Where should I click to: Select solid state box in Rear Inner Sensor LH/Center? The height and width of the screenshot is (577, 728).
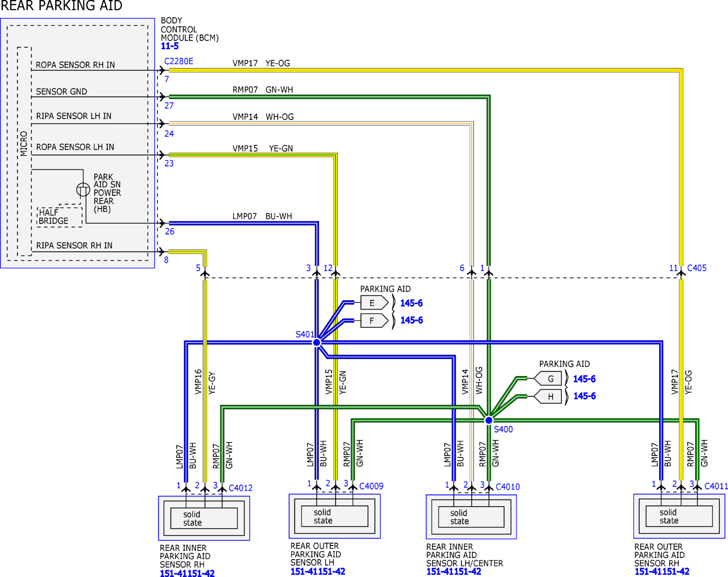pyautogui.click(x=471, y=517)
